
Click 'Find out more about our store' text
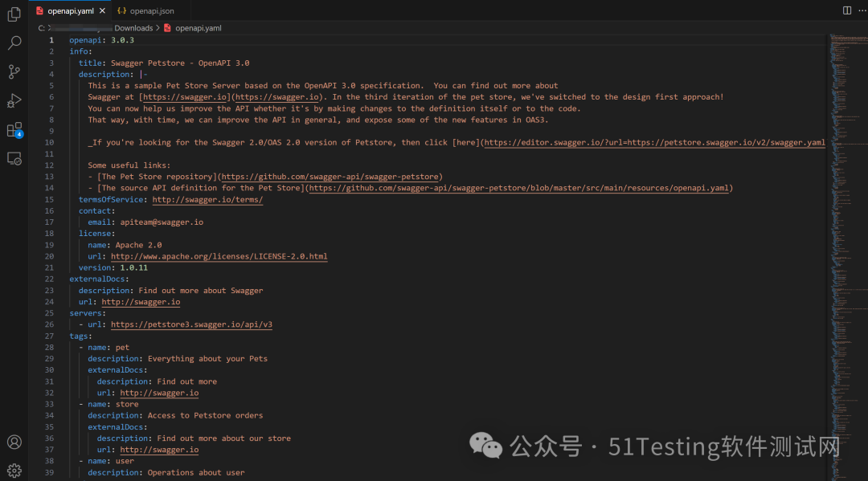(223, 438)
